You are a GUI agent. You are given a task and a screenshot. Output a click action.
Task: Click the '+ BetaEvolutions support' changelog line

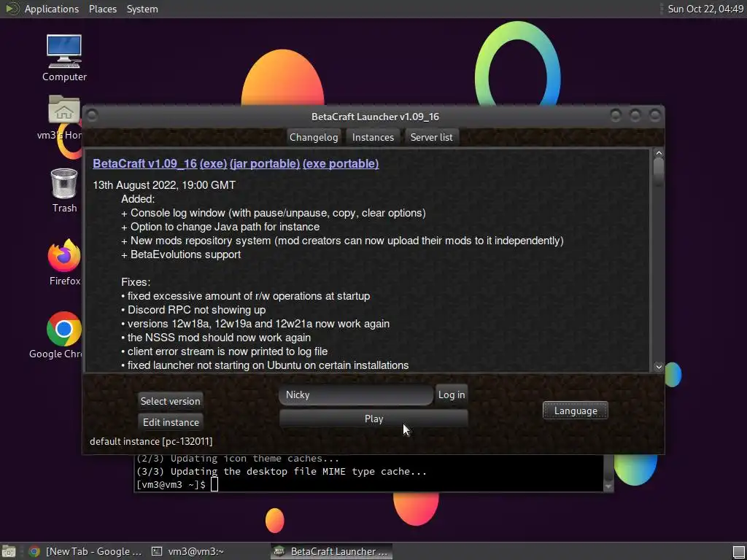pyautogui.click(x=181, y=254)
